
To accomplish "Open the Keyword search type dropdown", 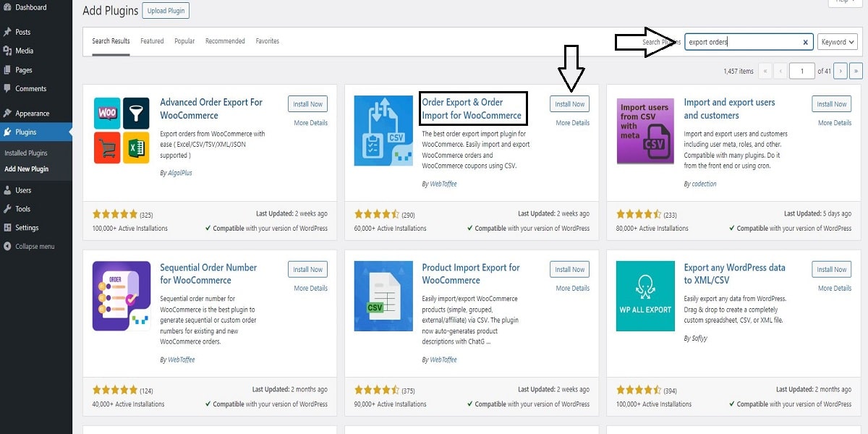I will tap(838, 42).
